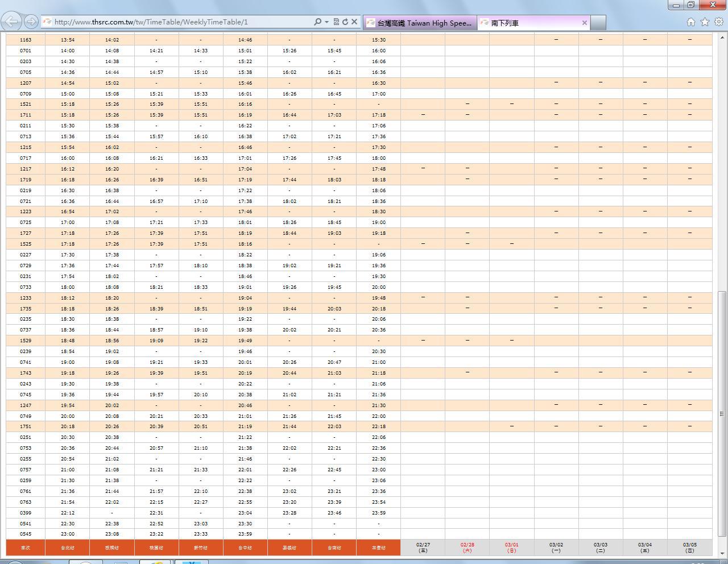Select train number 0733

[x=26, y=287]
